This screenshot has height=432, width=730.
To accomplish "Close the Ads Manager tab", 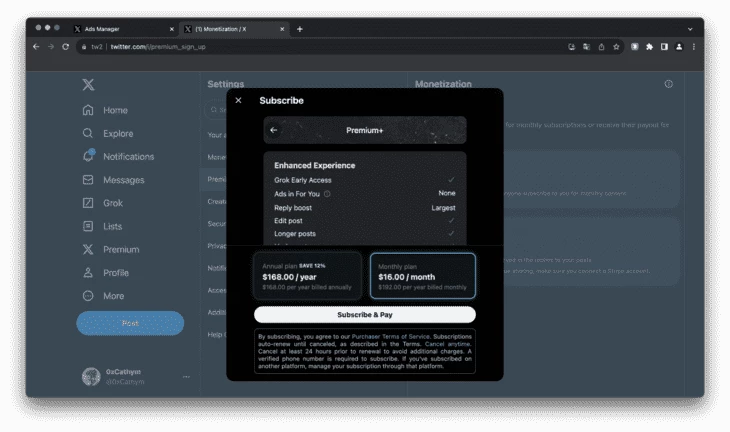I will tap(171, 29).
